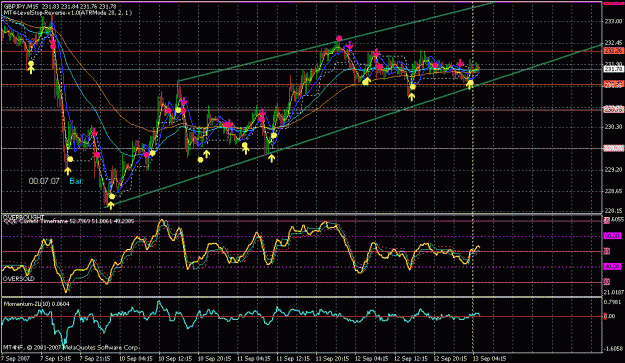Screen dimensions: 625x363
Task: Click the 10 Sep 12:15 time axis label
Action: [175, 358]
